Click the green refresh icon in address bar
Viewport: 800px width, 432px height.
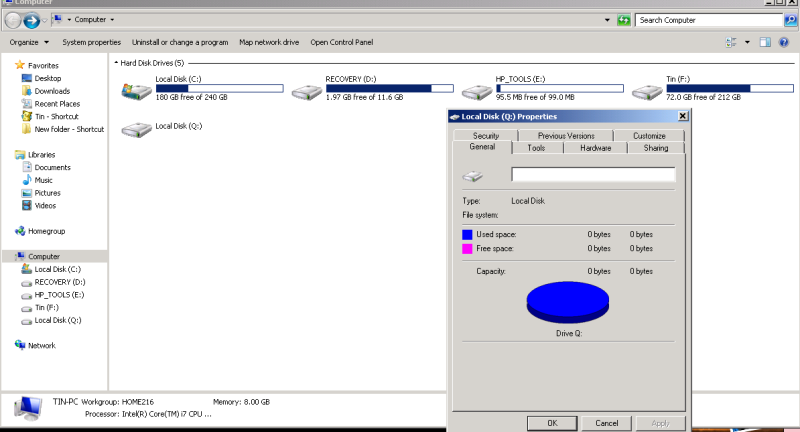(624, 20)
